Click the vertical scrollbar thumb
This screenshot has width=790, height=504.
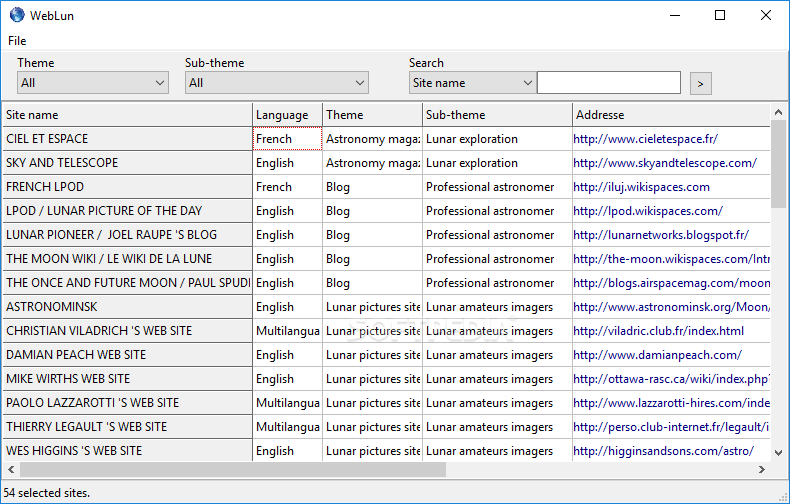click(x=778, y=164)
